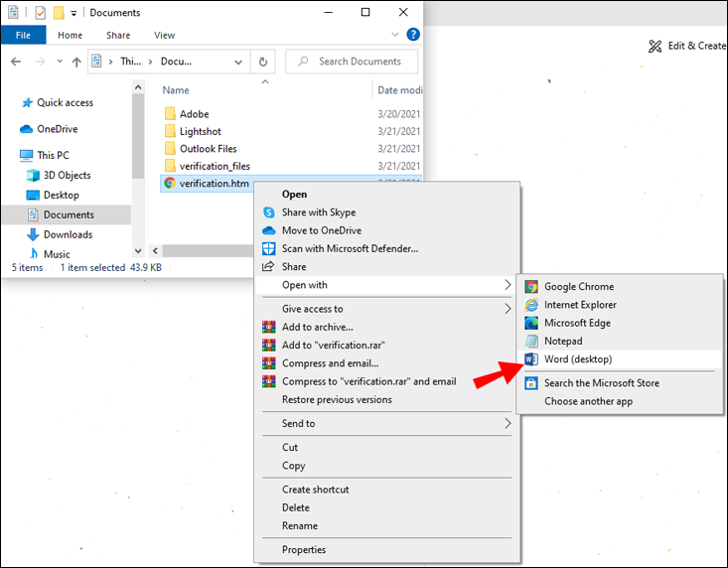The width and height of the screenshot is (728, 568).
Task: Select Move to OneDrive
Action: (386, 230)
